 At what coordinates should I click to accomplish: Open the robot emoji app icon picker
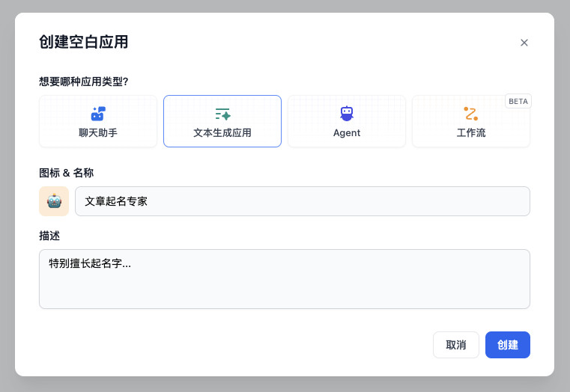[54, 201]
